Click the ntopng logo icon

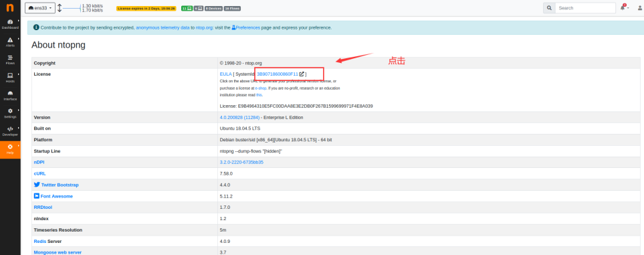tap(10, 8)
